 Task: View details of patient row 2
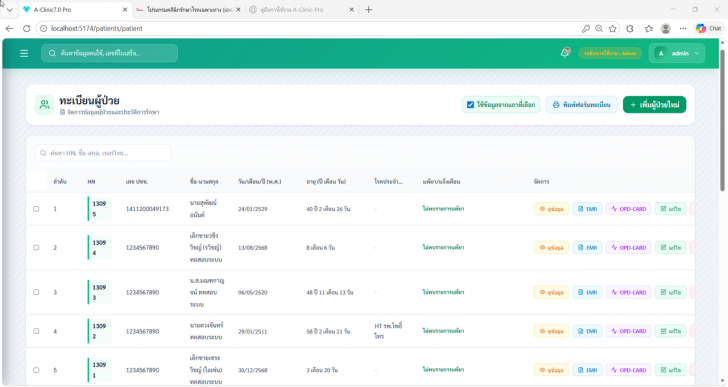click(551, 248)
